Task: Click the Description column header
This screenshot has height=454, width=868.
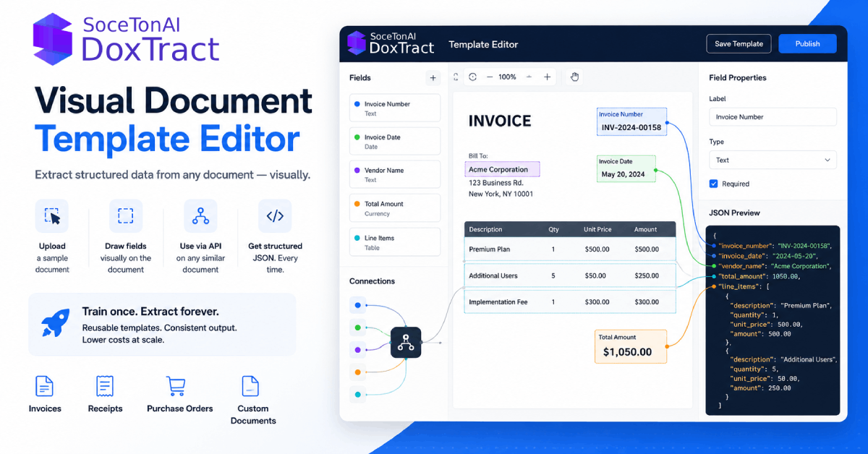Action: [x=485, y=229]
